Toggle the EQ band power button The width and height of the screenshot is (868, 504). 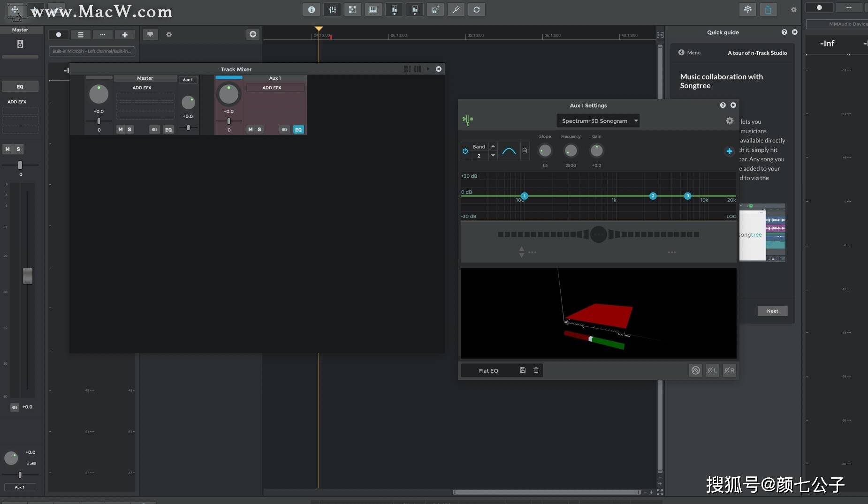pos(465,151)
